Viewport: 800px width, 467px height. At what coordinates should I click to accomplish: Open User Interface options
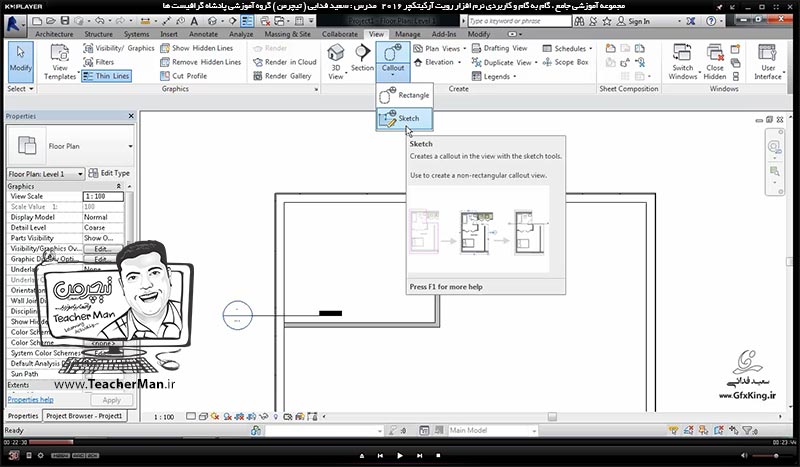click(x=768, y=62)
